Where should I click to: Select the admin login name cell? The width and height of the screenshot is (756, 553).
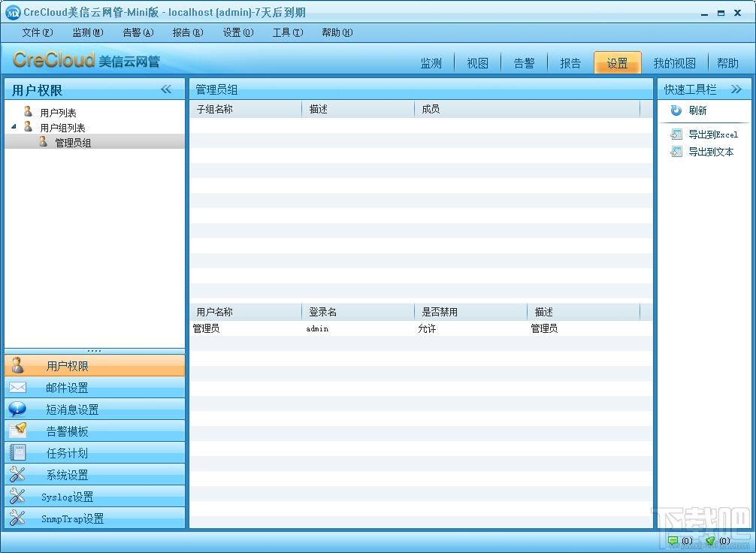tap(317, 328)
